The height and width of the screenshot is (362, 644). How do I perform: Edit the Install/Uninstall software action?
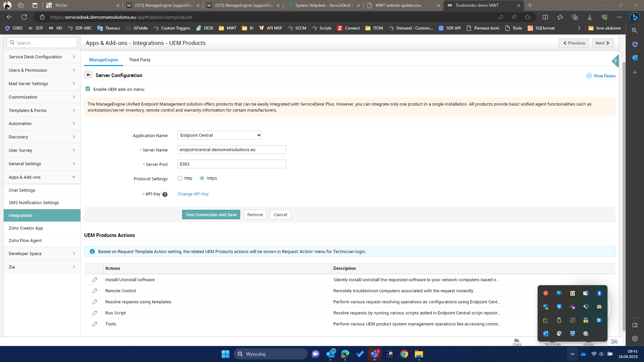click(95, 280)
